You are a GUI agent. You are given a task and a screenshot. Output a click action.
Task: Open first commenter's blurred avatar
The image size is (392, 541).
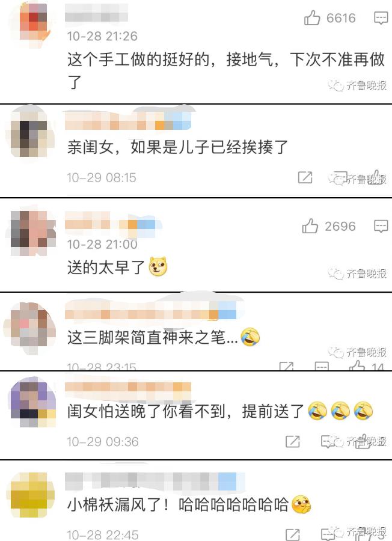coord(34,23)
